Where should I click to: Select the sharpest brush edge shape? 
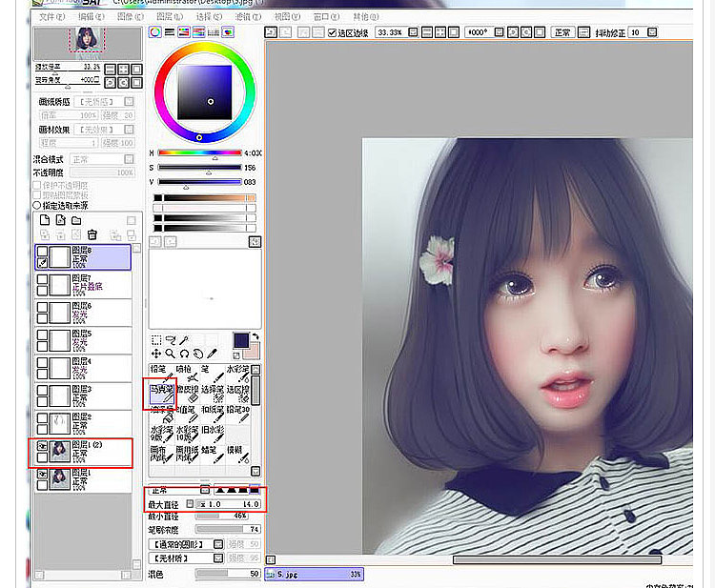point(220,491)
